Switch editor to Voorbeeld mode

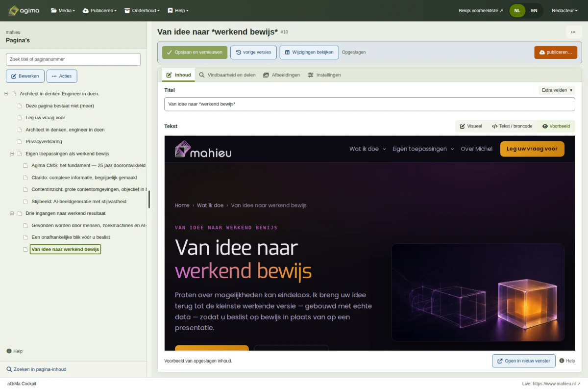556,126
